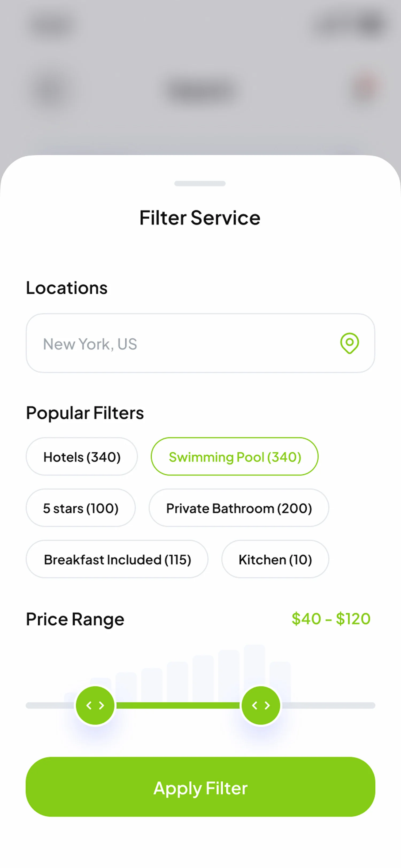Image resolution: width=401 pixels, height=868 pixels.
Task: Select the Hotels (340) filter chip
Action: (82, 456)
